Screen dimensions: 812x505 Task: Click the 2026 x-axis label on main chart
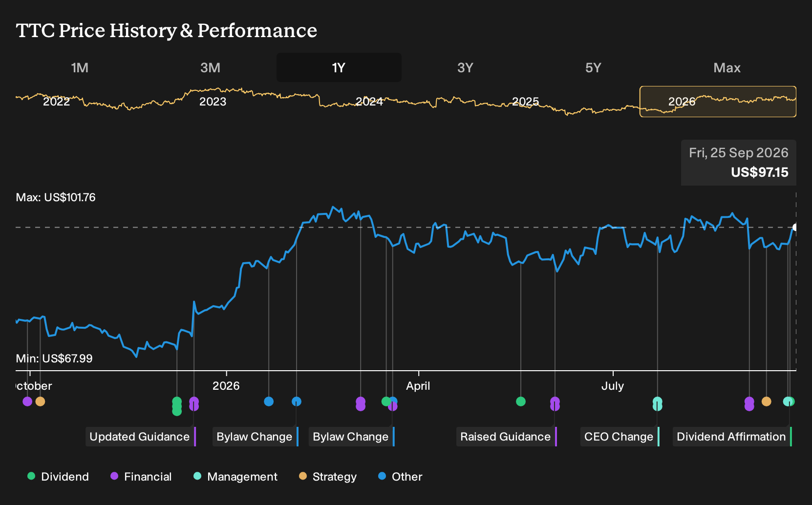[226, 386]
